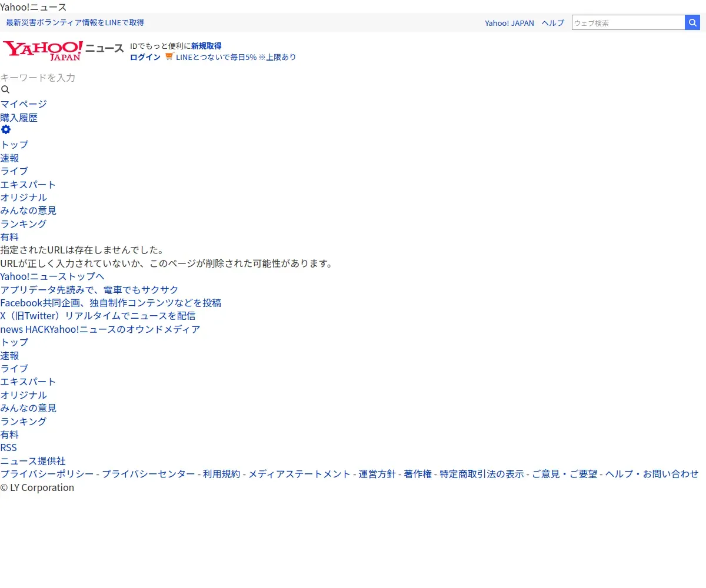Open 著作権 in the footer

coord(418,474)
